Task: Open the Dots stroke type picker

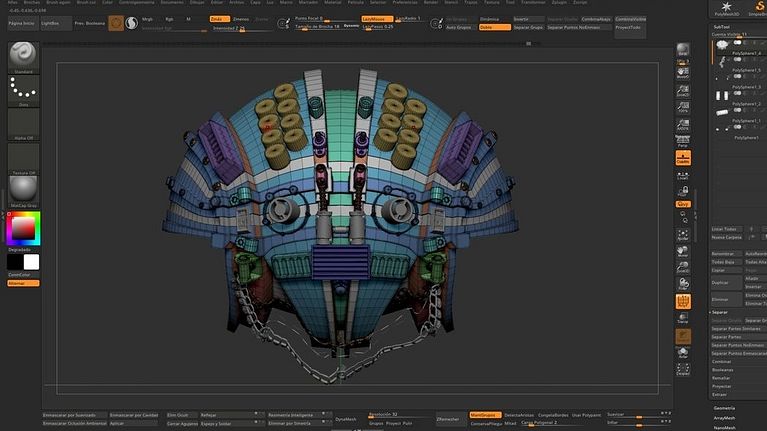Action: click(23, 90)
